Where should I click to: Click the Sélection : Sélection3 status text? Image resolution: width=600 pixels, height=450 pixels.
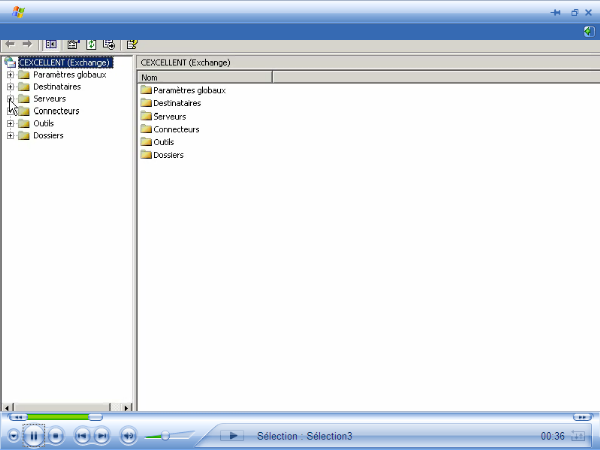[x=305, y=436]
